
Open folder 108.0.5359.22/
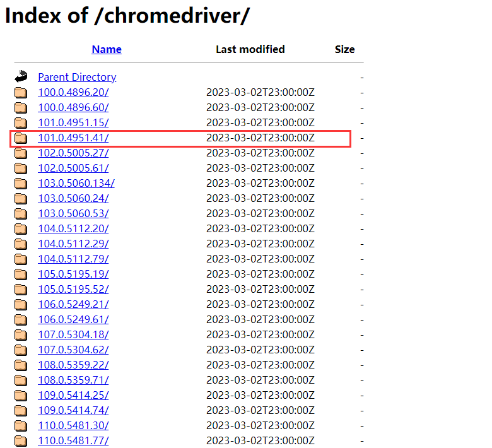coord(73,365)
